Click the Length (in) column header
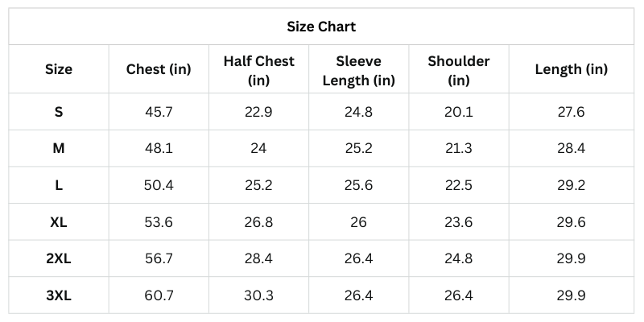The height and width of the screenshot is (322, 644). click(571, 69)
